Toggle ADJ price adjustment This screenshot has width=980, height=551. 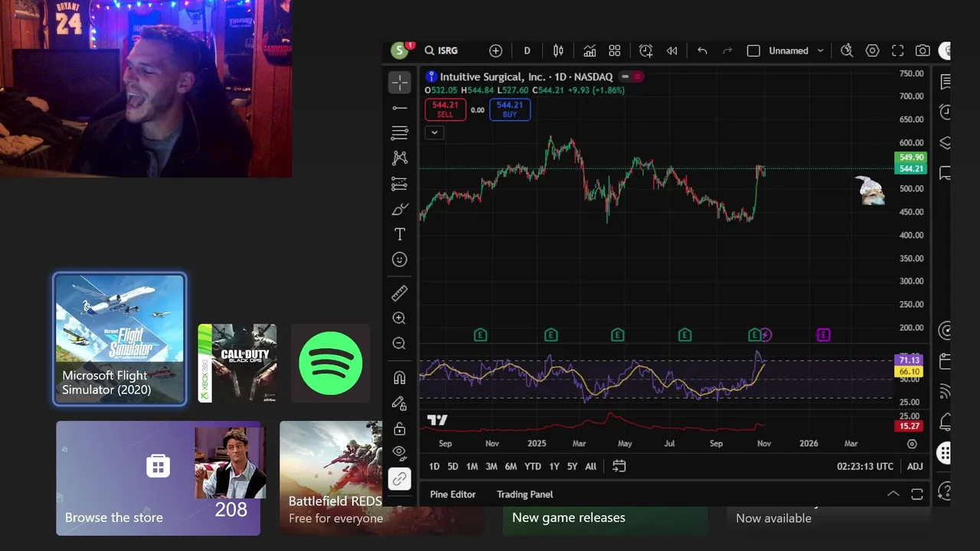915,466
